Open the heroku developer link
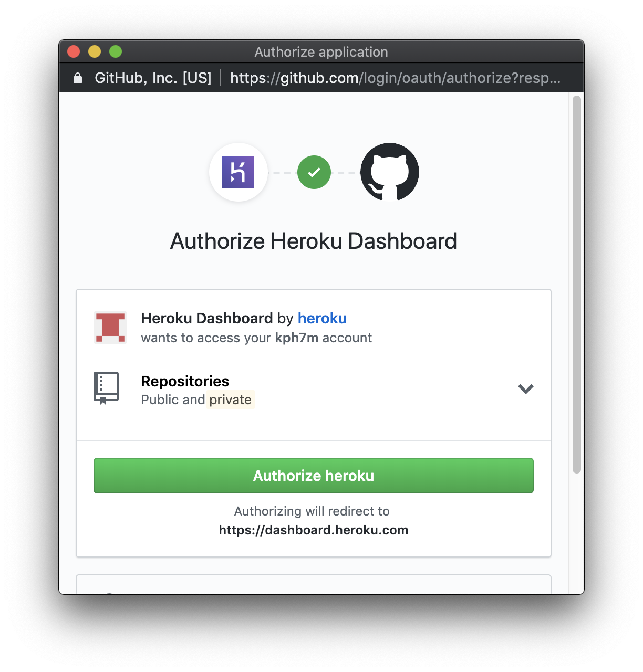This screenshot has height=672, width=643. [322, 318]
